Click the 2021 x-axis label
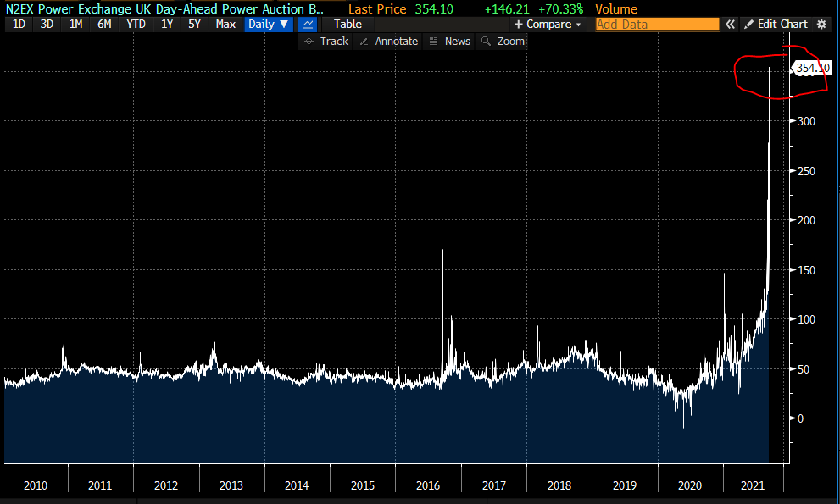Viewport: 840px width, 504px height. pos(753,485)
